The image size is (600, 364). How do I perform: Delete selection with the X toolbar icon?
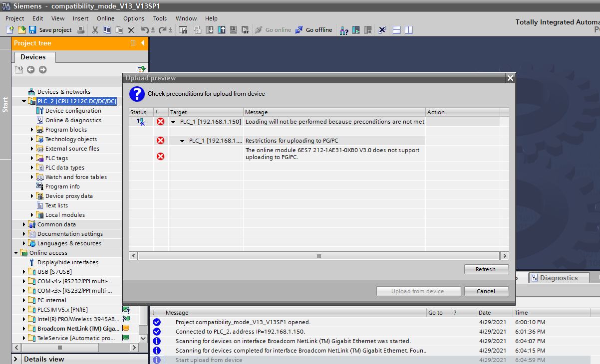[x=131, y=30]
